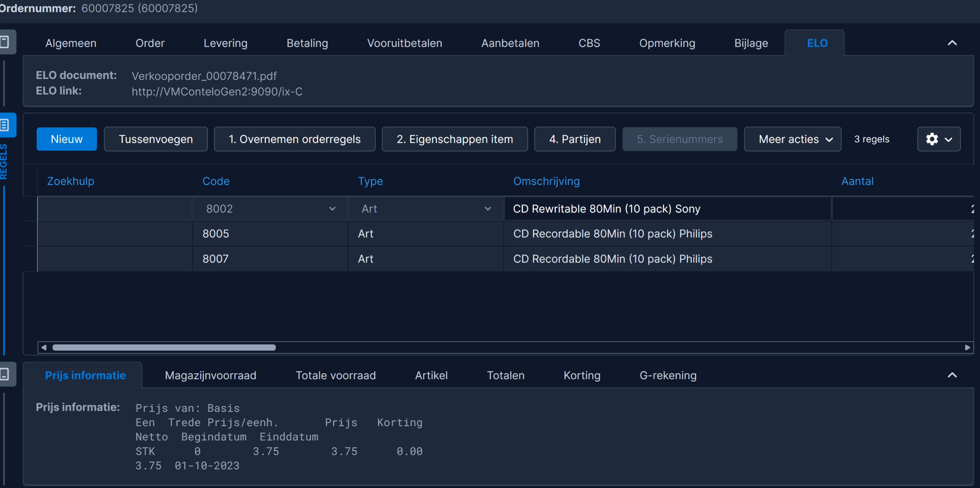Open the Type Art dropdown in first row
The width and height of the screenshot is (980, 488).
[x=487, y=209]
